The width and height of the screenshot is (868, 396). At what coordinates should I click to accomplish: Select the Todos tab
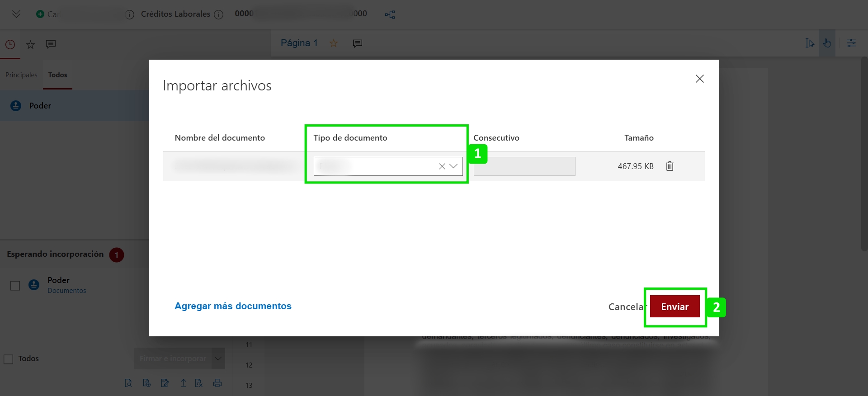click(x=57, y=75)
